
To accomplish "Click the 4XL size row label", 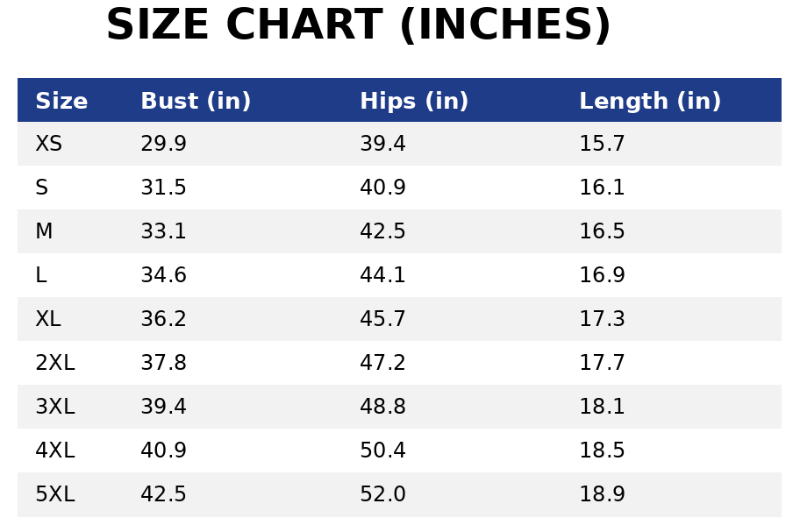I will [x=54, y=451].
